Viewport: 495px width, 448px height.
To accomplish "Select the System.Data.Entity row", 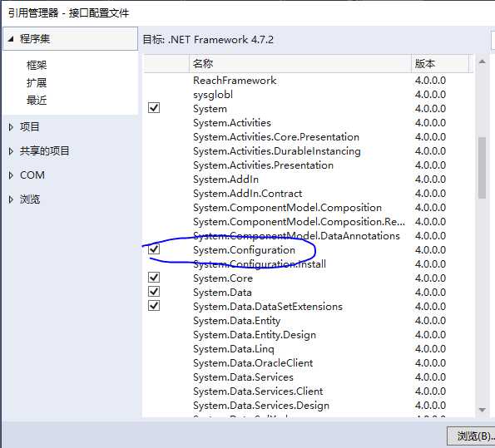I will [309, 321].
